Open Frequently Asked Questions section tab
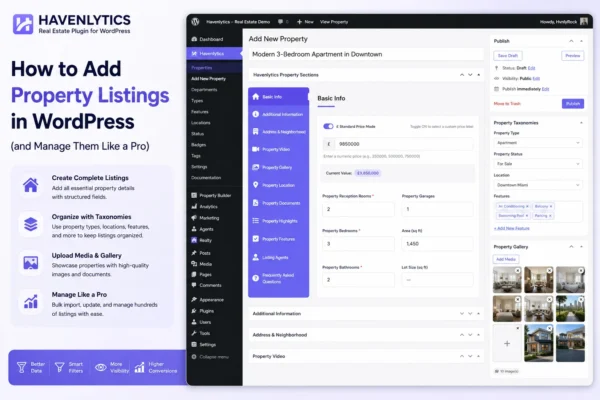 click(279, 278)
